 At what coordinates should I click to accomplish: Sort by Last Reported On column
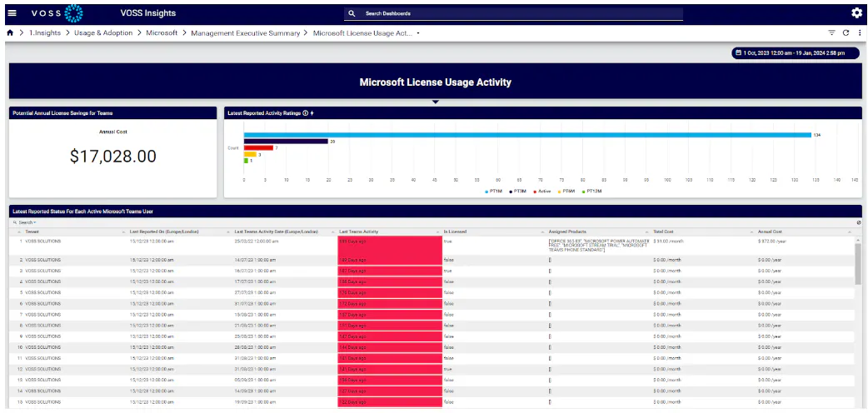pyautogui.click(x=164, y=231)
